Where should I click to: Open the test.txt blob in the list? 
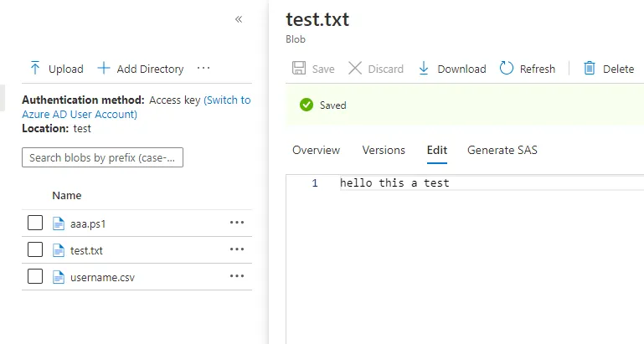86,250
